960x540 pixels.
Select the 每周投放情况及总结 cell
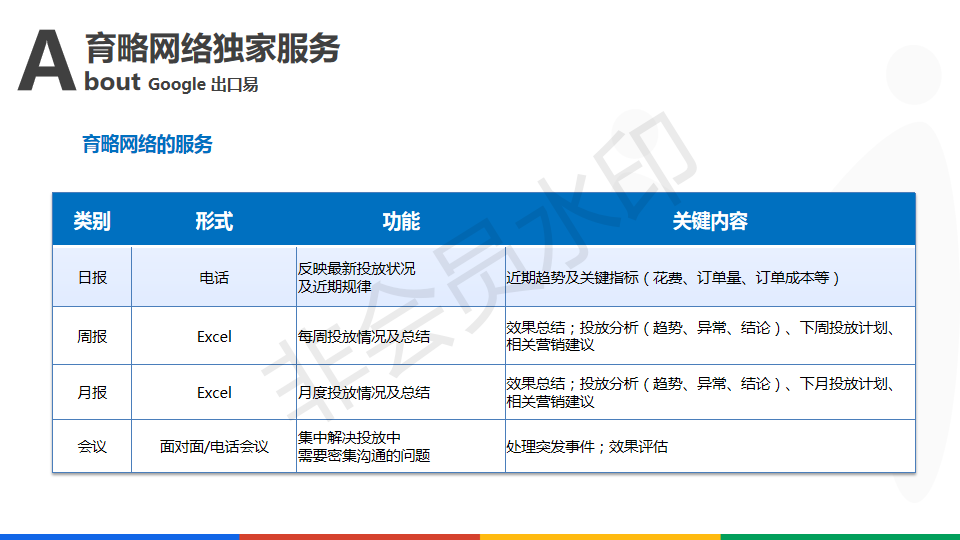pos(364,336)
